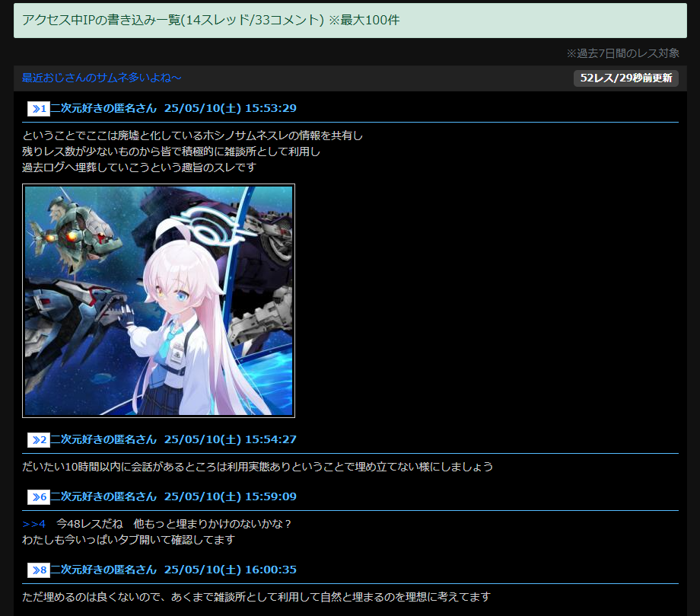Click timestamp 25/05/10(土) 15:53:29
The height and width of the screenshot is (616, 700).
click(x=231, y=108)
